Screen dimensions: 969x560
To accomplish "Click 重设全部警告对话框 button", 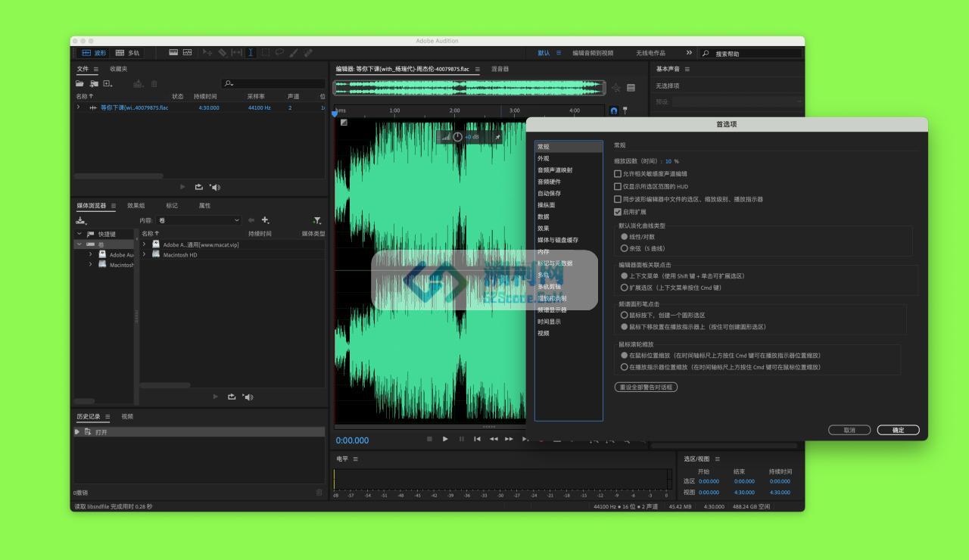I will coord(646,387).
